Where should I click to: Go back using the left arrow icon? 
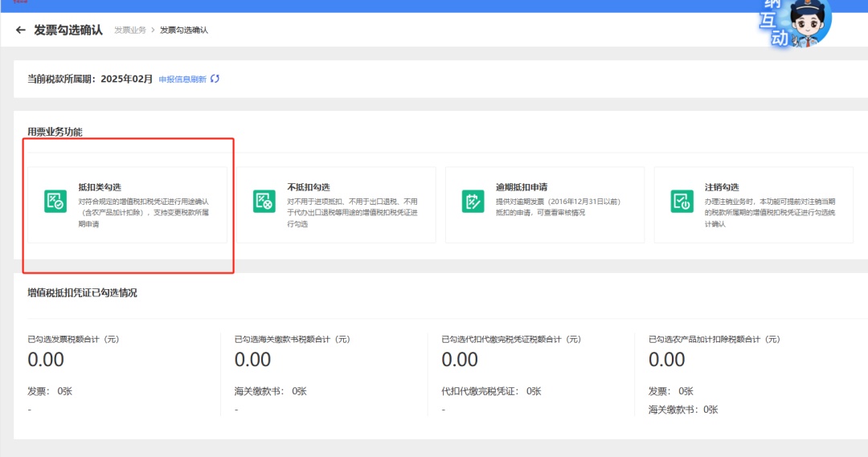point(20,30)
